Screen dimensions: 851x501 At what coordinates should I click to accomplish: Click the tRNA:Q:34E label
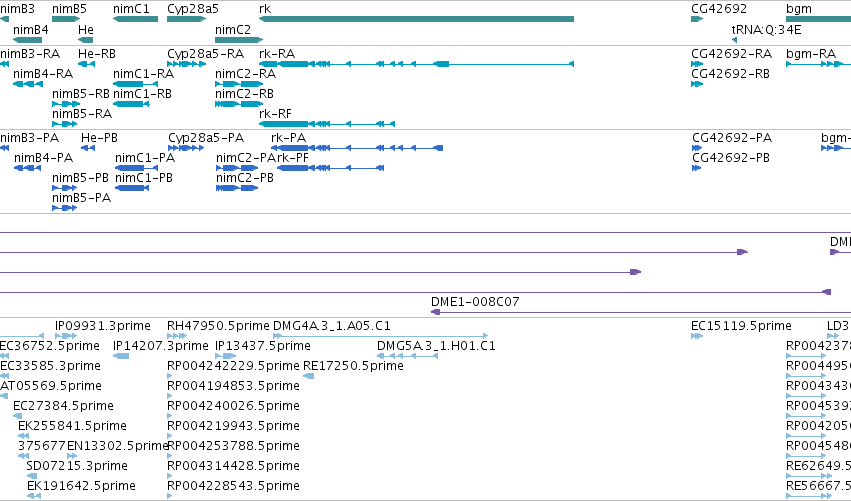[x=766, y=30]
